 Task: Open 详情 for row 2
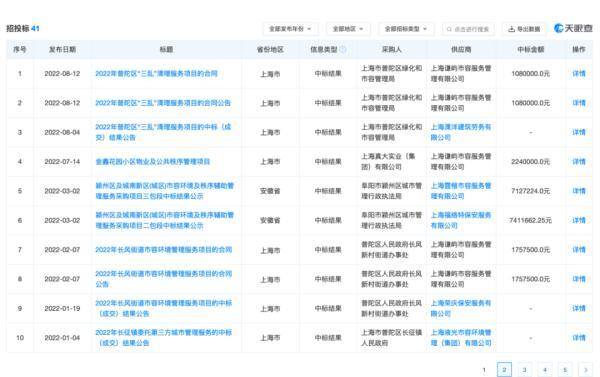pos(579,103)
